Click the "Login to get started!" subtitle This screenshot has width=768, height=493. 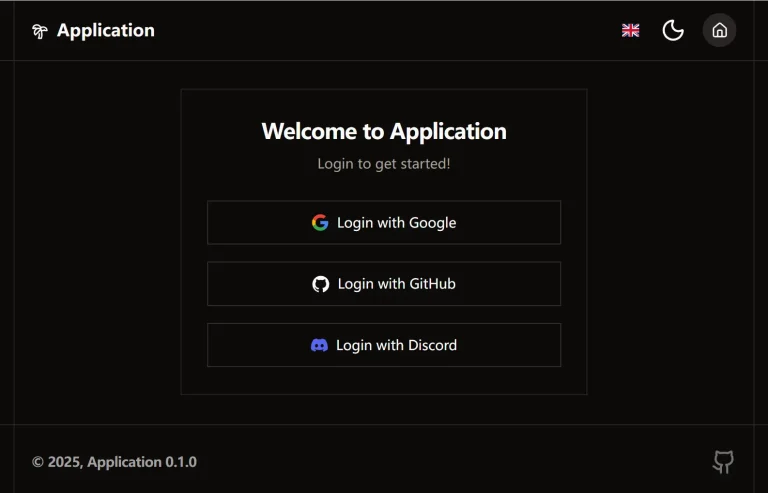point(384,163)
